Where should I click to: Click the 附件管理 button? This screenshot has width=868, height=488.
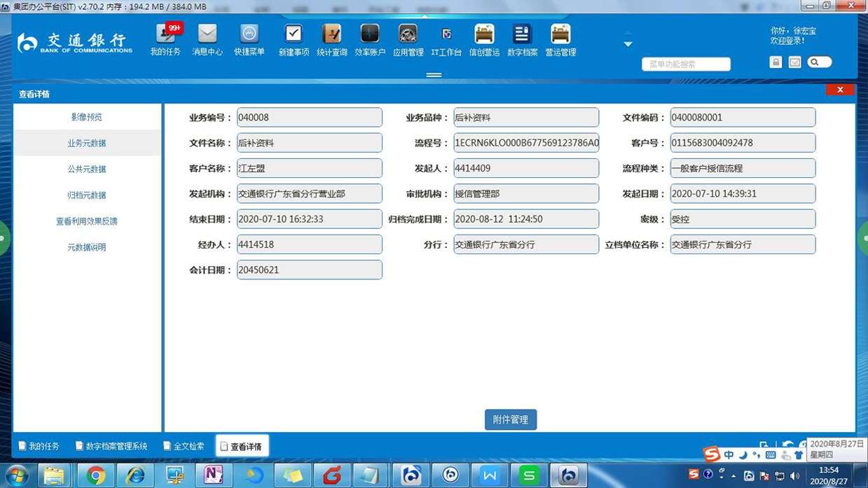pyautogui.click(x=510, y=419)
